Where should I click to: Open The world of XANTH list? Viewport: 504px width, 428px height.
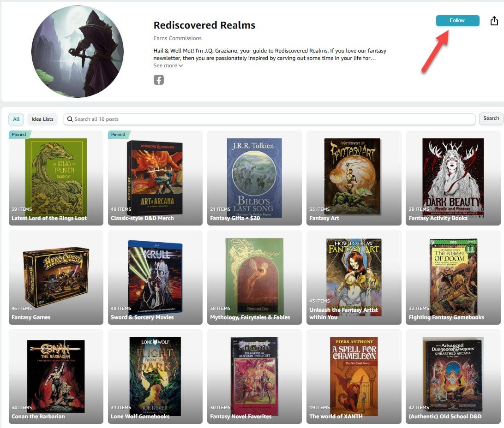click(354, 377)
